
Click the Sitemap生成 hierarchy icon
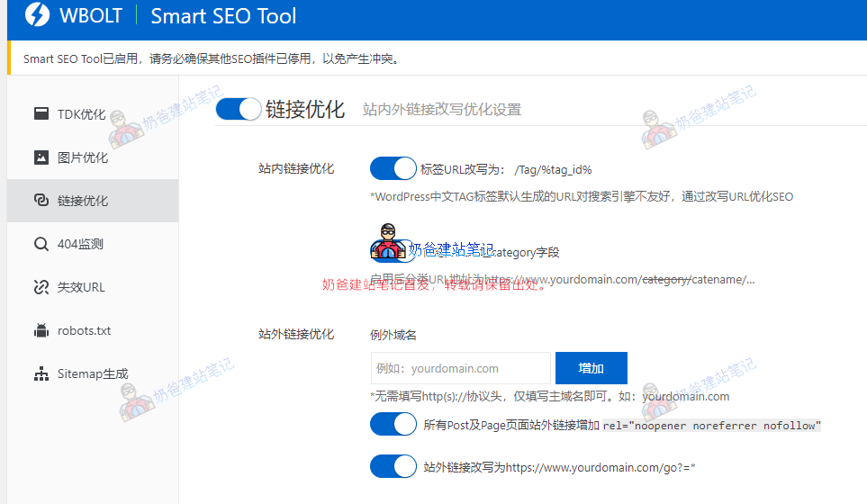tap(41, 373)
